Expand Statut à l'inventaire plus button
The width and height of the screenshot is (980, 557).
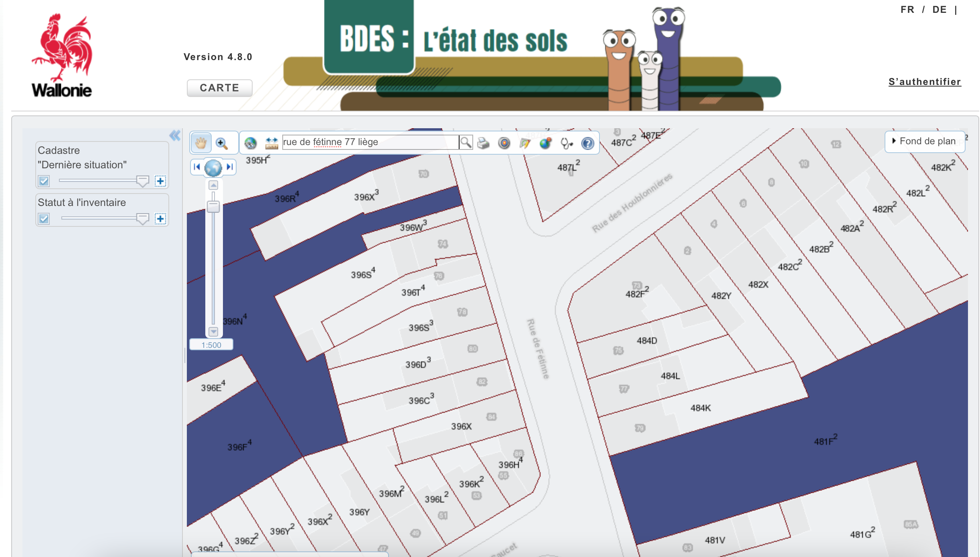click(x=160, y=219)
